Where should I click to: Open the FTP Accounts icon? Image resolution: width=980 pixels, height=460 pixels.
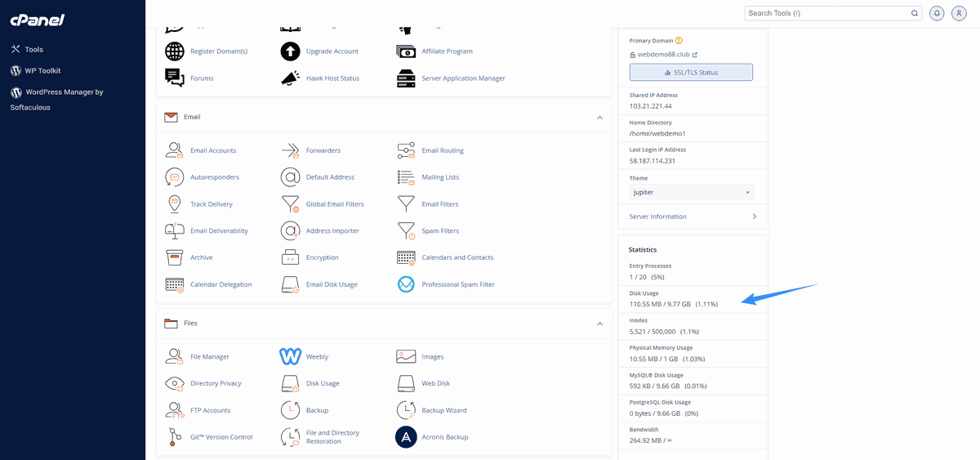[174, 410]
